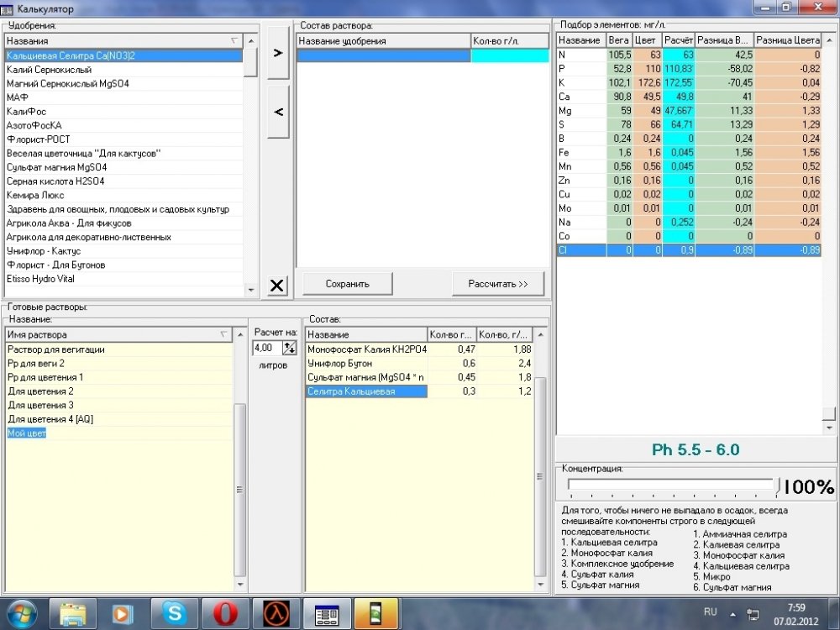Image resolution: width=840 pixels, height=630 pixels.
Task: Sort fertilizers by the Названия column header
Action: click(123, 40)
